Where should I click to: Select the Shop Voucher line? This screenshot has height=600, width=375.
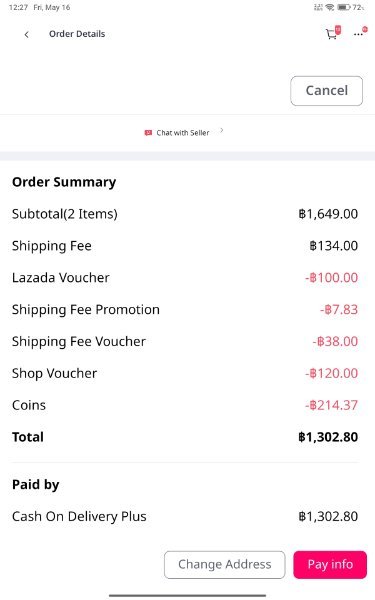(x=185, y=373)
